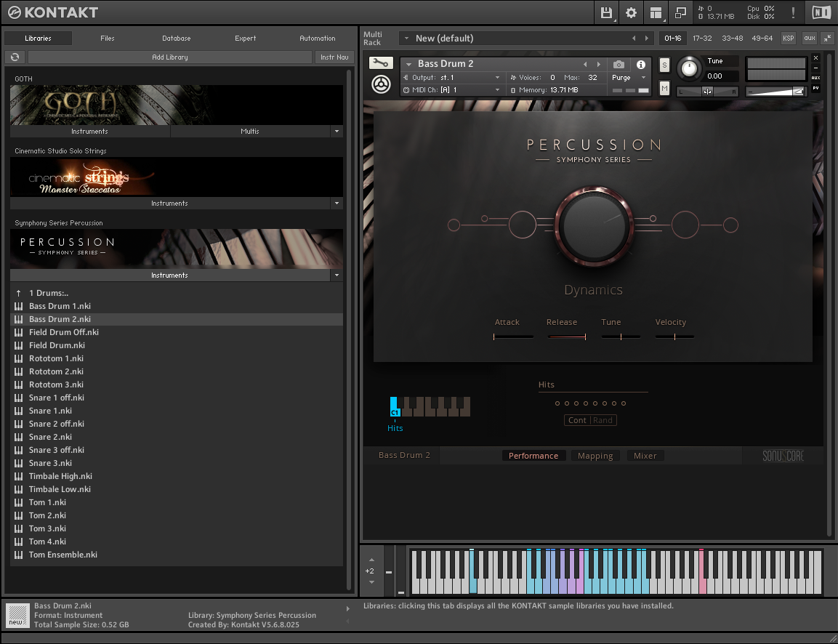
Task: Click the minimized view icon
Action: (x=680, y=12)
